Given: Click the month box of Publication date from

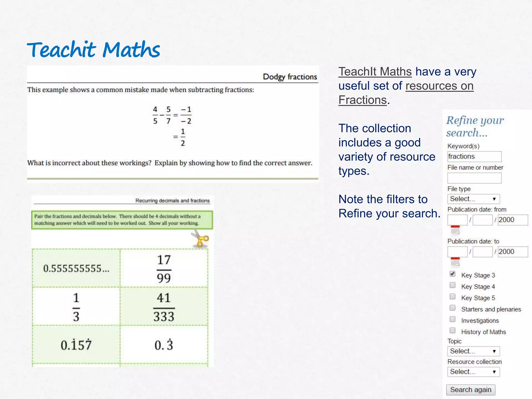Looking at the screenshot, I should pos(483,220).
